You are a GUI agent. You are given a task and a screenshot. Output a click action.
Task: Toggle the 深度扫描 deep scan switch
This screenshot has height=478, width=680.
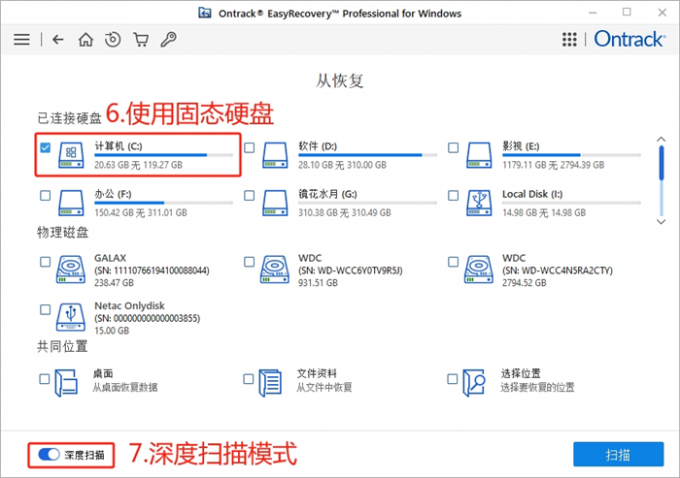point(49,455)
